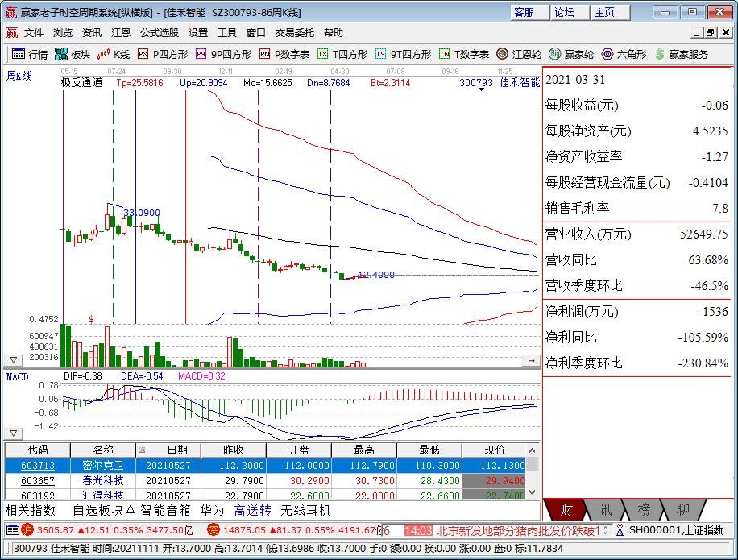738x560 pixels.
Task: Switch to the 聊 chat tab
Action: [682, 509]
